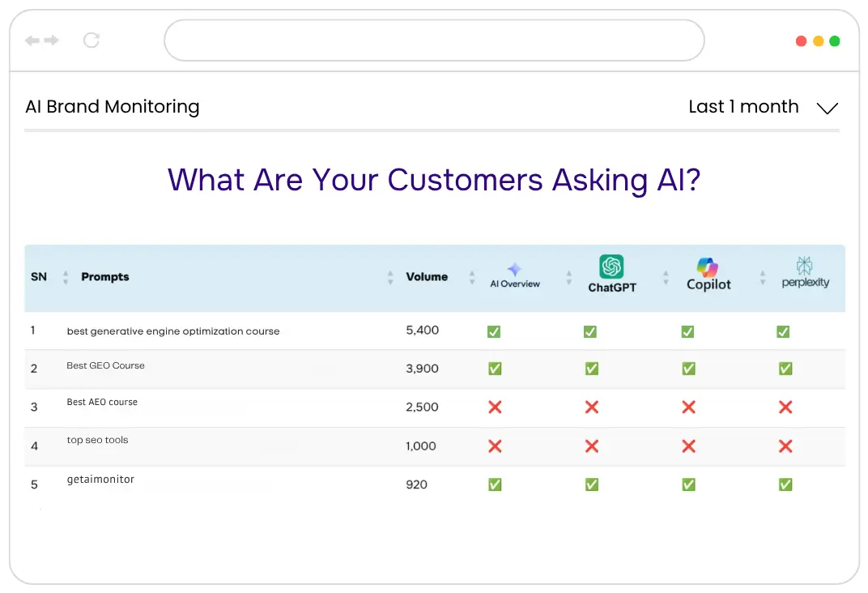
Task: Click AI Overview red X for top seo tools
Action: click(495, 446)
